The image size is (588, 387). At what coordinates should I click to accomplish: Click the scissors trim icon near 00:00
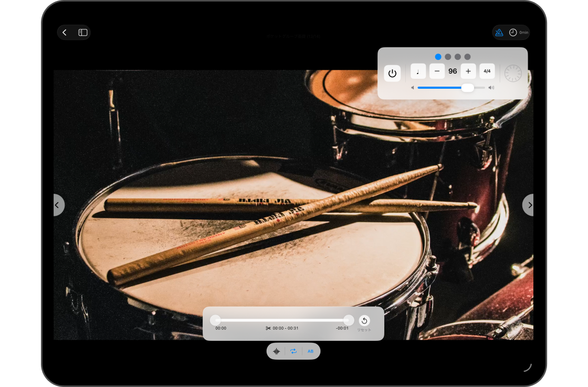click(x=268, y=328)
